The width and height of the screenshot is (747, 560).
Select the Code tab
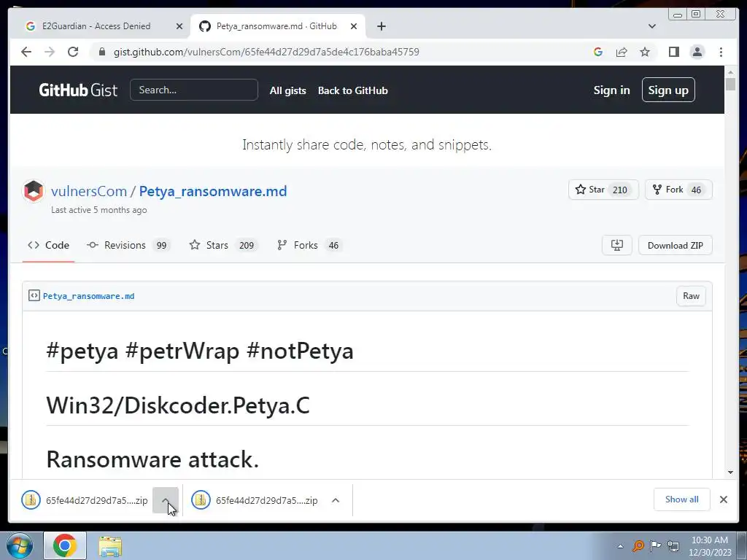pyautogui.click(x=48, y=245)
